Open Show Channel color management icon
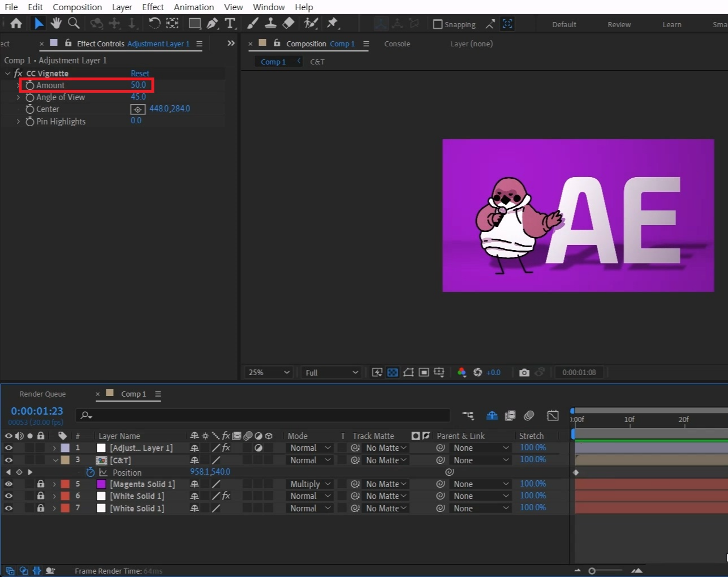Image resolution: width=728 pixels, height=577 pixels. [462, 372]
